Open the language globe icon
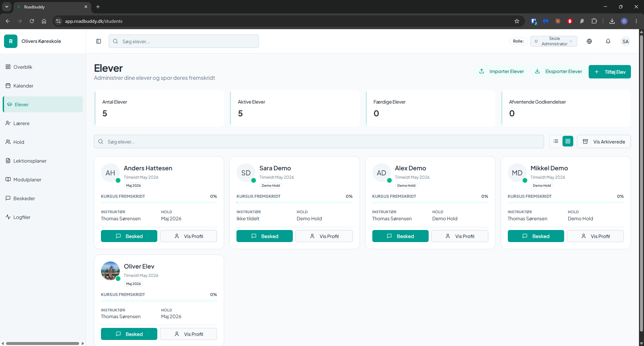The width and height of the screenshot is (644, 346). pos(589,41)
